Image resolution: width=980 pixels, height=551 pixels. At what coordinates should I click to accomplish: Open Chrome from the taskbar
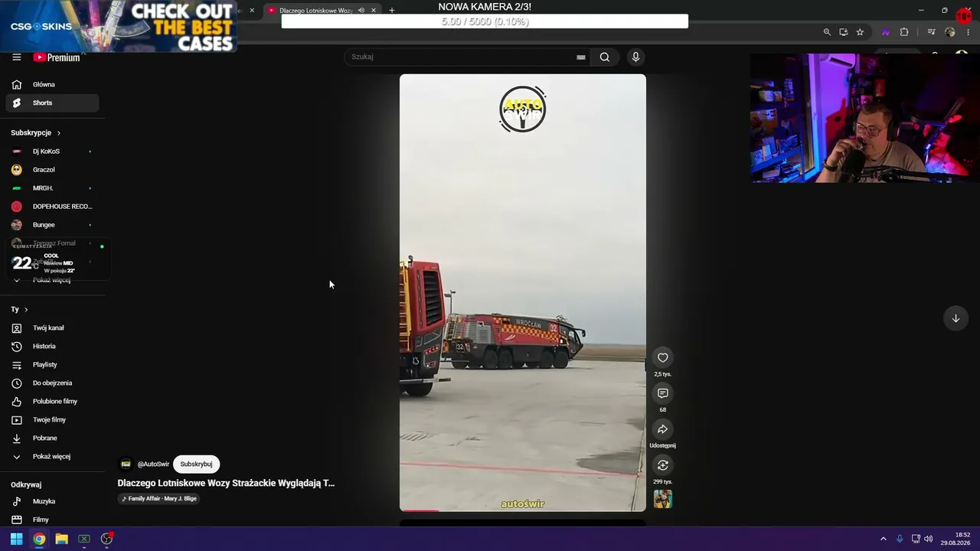click(x=39, y=539)
